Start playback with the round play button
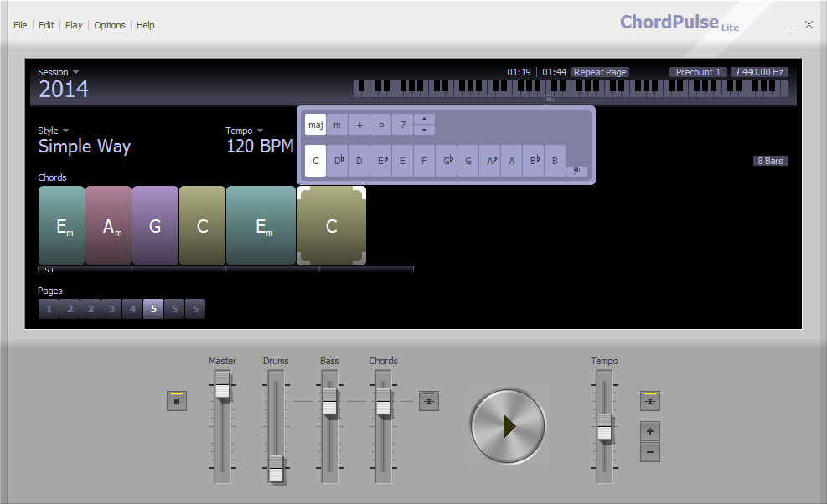 [x=508, y=426]
